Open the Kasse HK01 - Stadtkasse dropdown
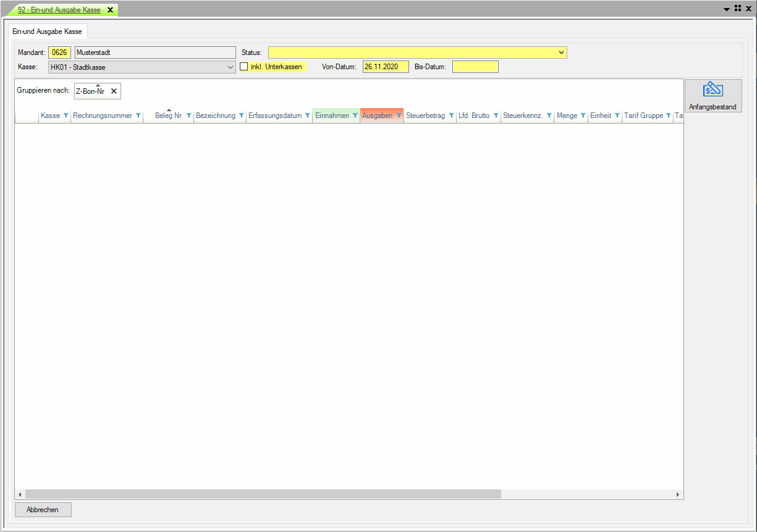This screenshot has height=532, width=757. [230, 67]
